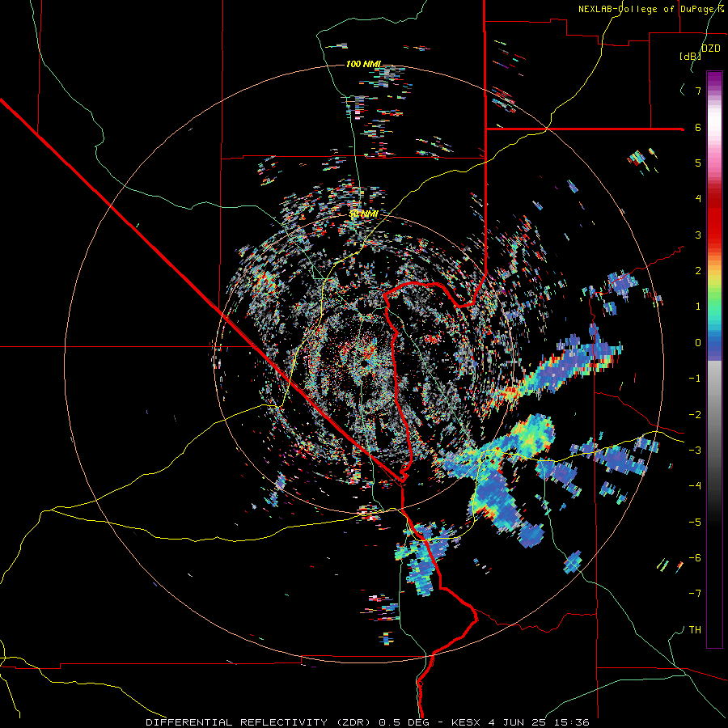728x728 pixels.
Task: Click the '-5' value on the ZDR scale
Action: (695, 522)
